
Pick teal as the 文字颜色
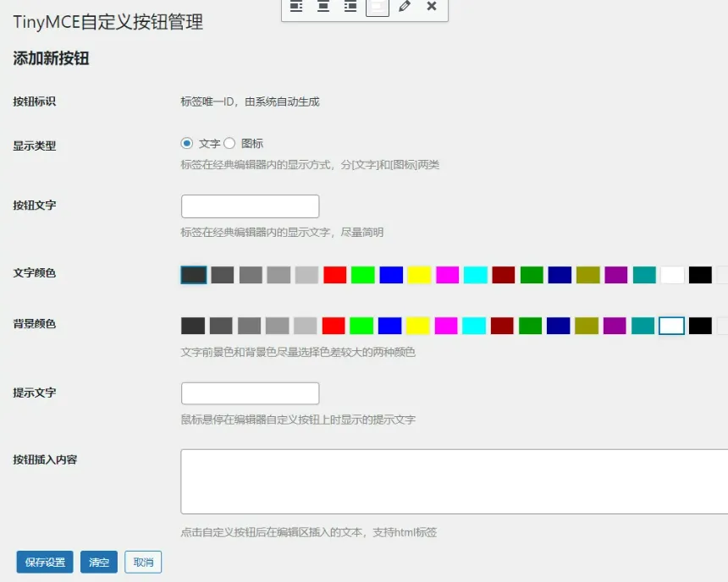point(644,275)
